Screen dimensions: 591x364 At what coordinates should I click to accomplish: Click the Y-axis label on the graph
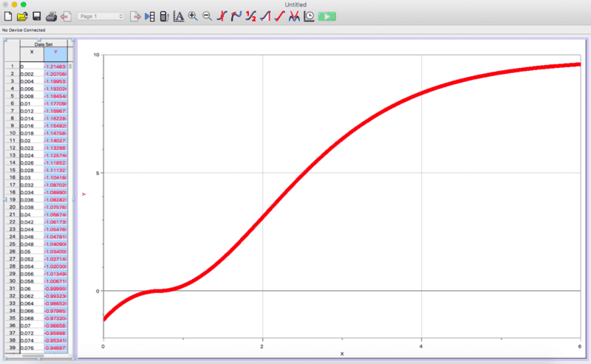[x=85, y=194]
